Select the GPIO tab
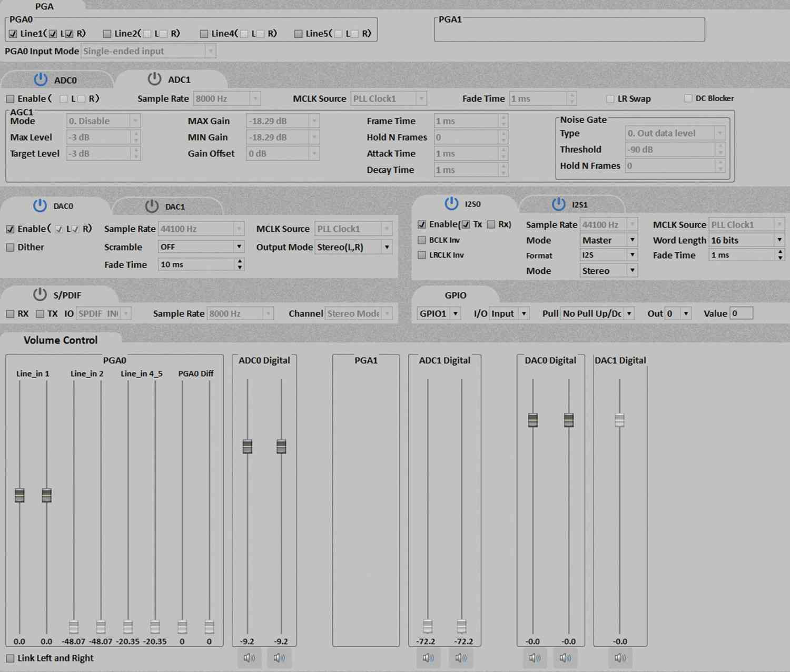Screen dimensions: 790x672 pos(456,295)
